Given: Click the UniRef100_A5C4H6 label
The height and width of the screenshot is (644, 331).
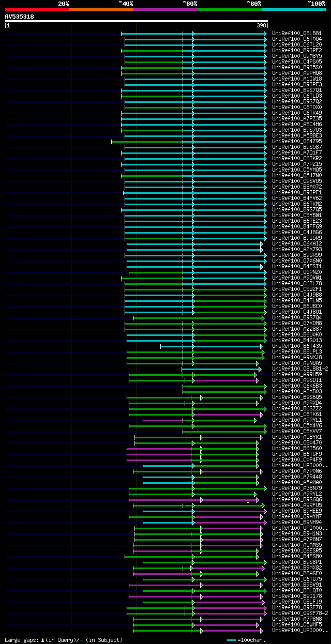Looking at the screenshot, I should (297, 124).
